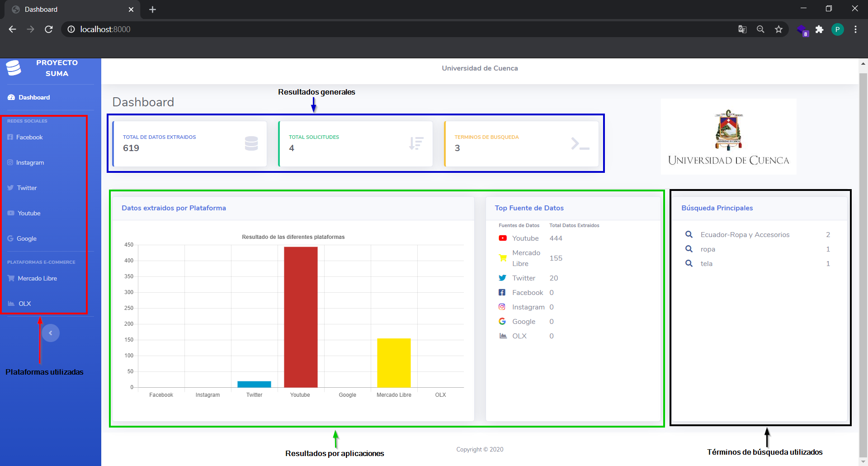868x466 pixels.
Task: Click the blue Twitter bar in the chart
Action: tap(254, 384)
